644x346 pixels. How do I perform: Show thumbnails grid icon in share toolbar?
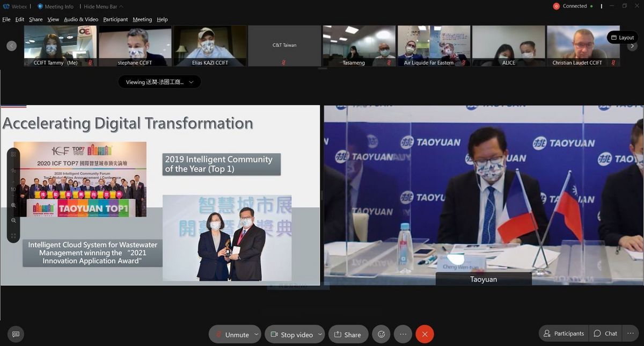(13, 154)
